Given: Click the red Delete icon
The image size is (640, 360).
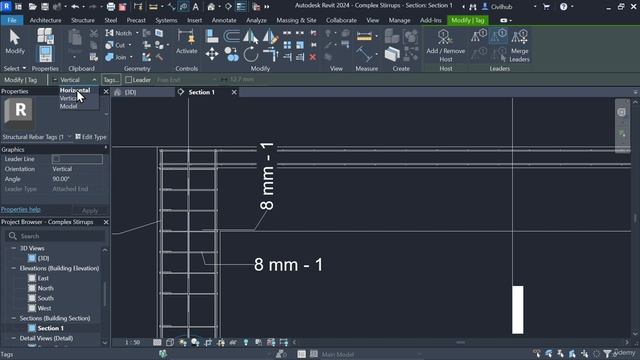Looking at the screenshot, I should click(x=313, y=57).
